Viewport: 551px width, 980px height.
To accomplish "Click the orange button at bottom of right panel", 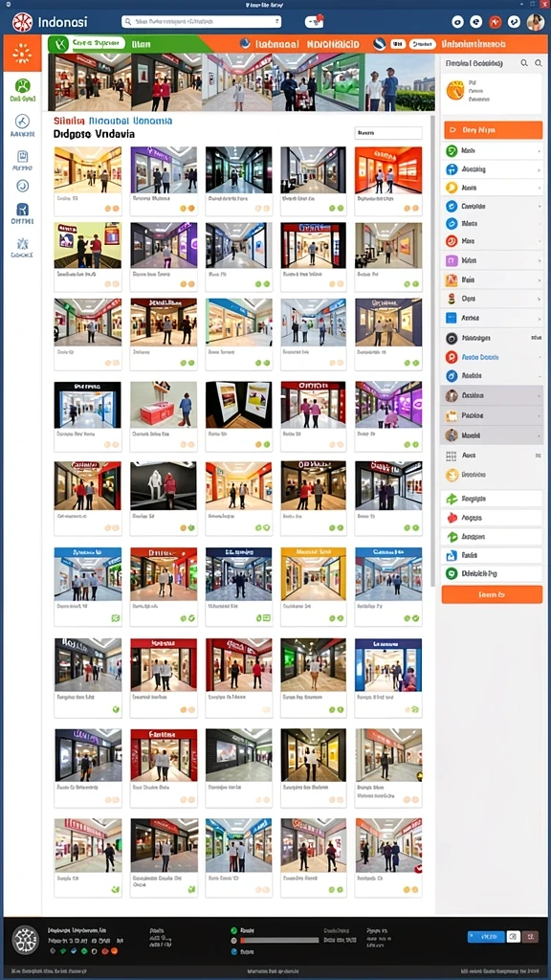I will [492, 594].
